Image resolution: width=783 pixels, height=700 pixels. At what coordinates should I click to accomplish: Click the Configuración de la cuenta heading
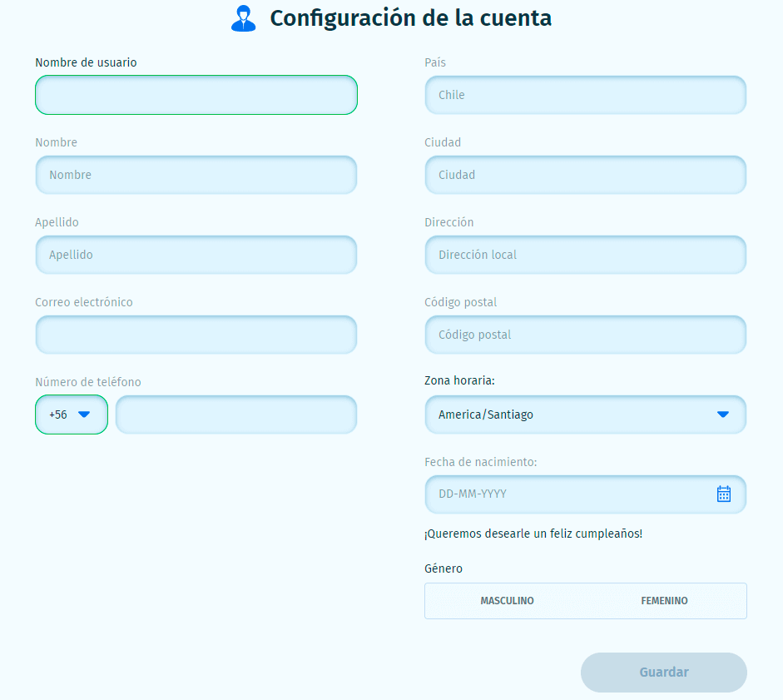pos(410,18)
